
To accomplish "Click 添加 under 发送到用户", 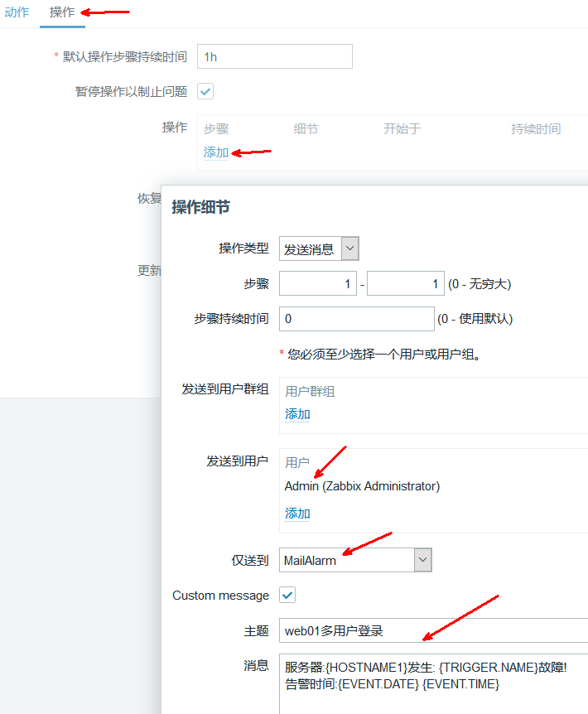I will tap(297, 514).
